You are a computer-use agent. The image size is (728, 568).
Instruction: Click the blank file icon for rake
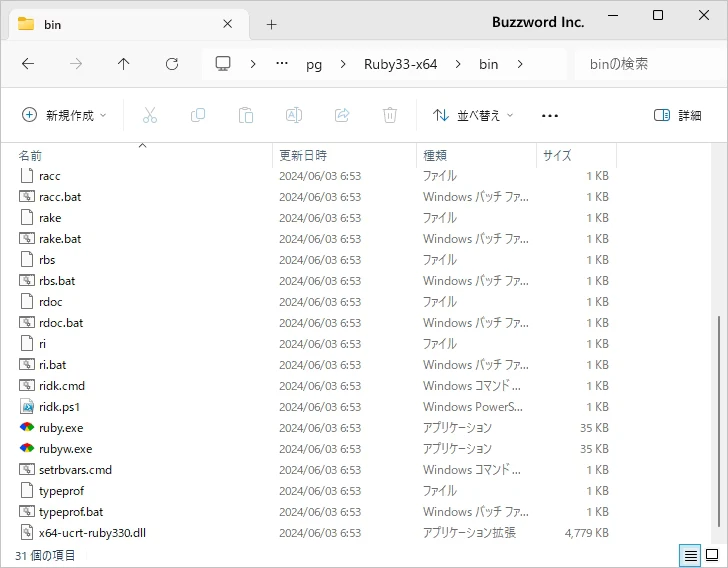click(27, 217)
